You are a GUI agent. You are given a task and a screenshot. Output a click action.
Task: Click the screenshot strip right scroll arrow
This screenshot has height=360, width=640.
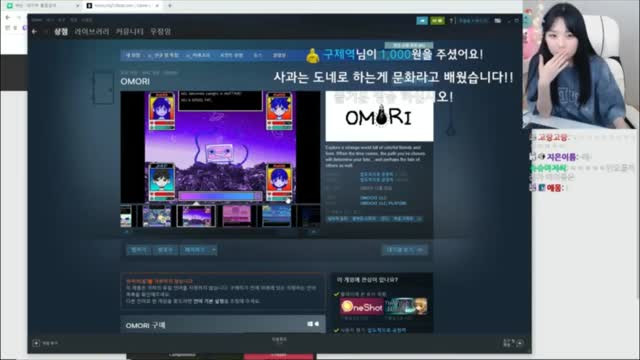pyautogui.click(x=313, y=231)
